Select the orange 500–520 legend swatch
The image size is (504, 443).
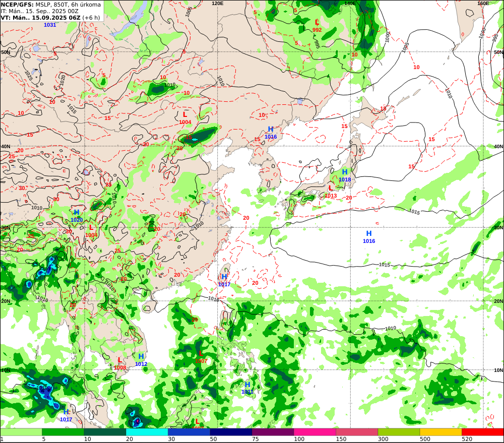pyautogui.click(x=440, y=432)
